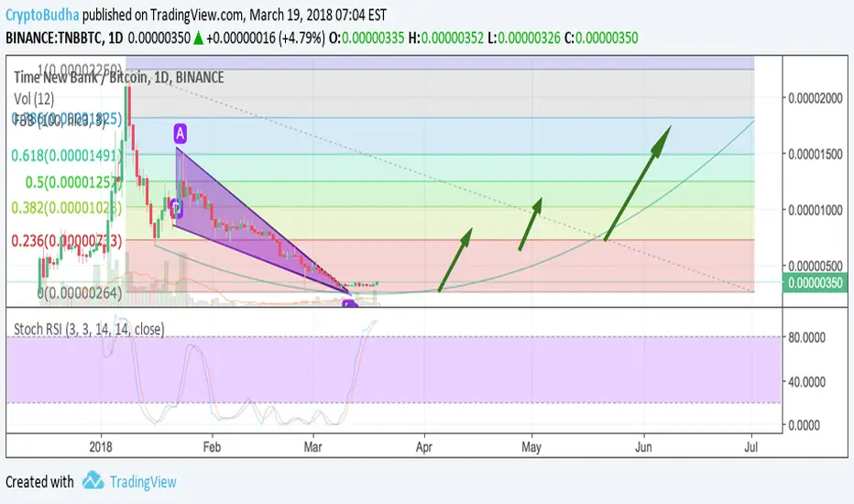This screenshot has width=854, height=504.
Task: Select the Time New Bank / Bitcoin chart title
Action: (x=119, y=77)
